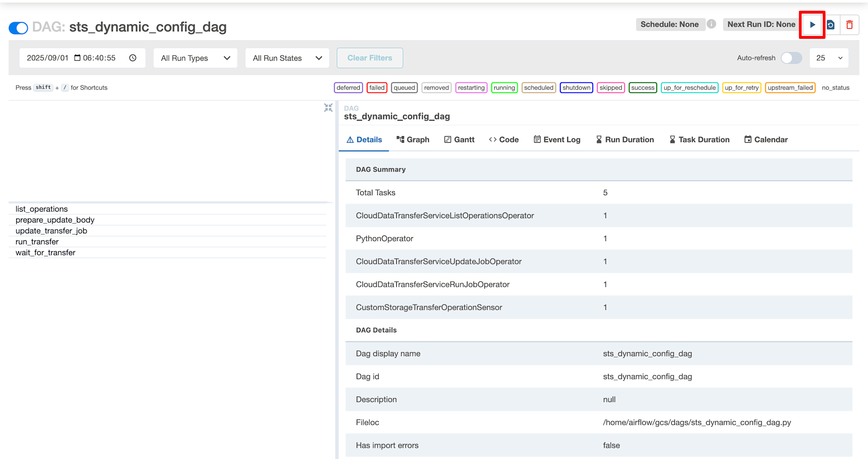Screen dimensions: 868x459
Task: Click the skipped status badge
Action: tap(611, 88)
